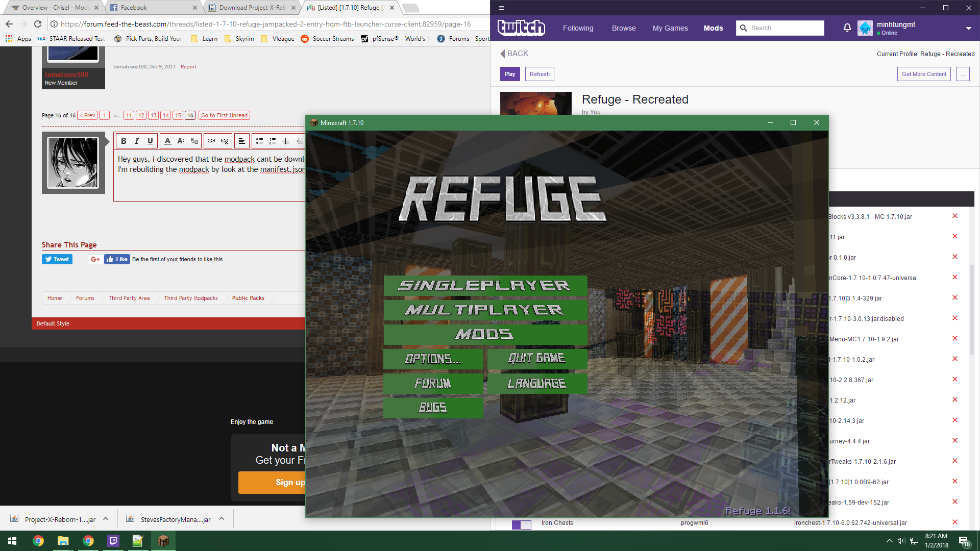Image resolution: width=980 pixels, height=551 pixels.
Task: Expand Project-X-Reborn download options chevron
Action: click(106, 519)
